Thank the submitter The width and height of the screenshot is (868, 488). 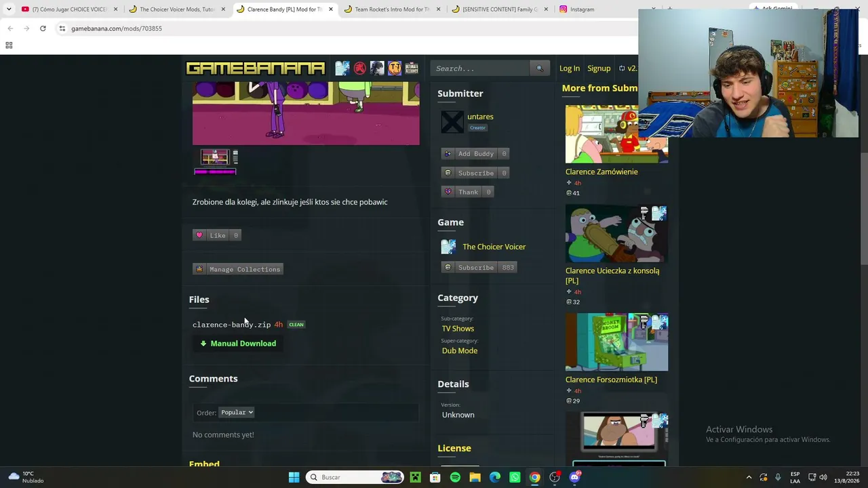tap(467, 192)
